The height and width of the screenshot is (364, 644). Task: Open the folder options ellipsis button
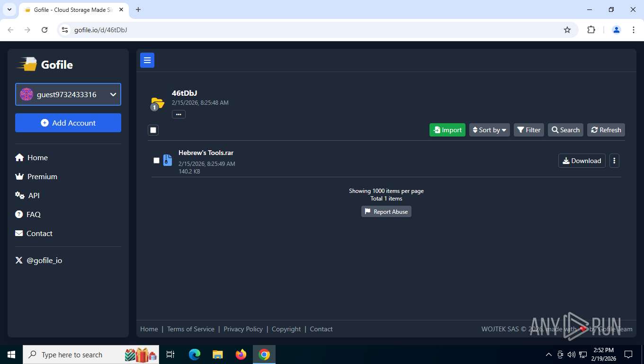(179, 114)
